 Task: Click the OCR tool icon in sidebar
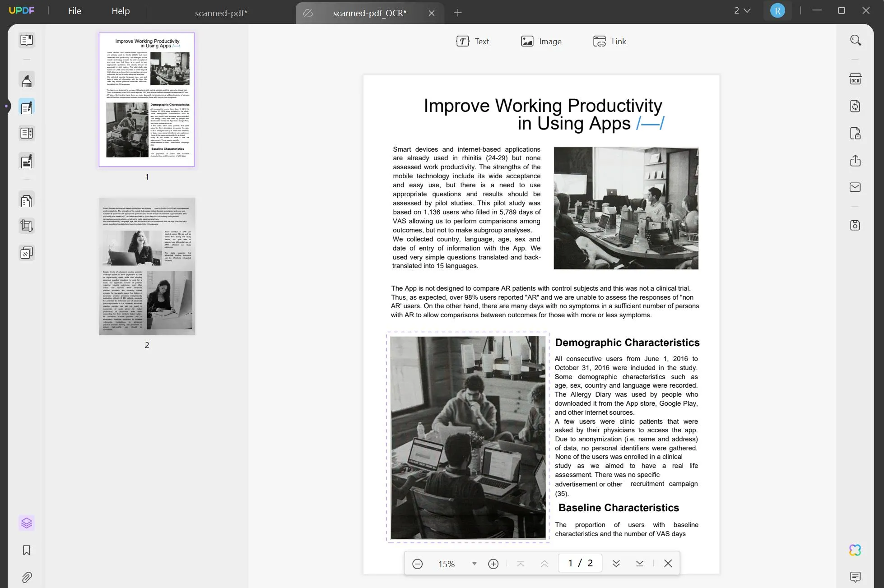[855, 78]
